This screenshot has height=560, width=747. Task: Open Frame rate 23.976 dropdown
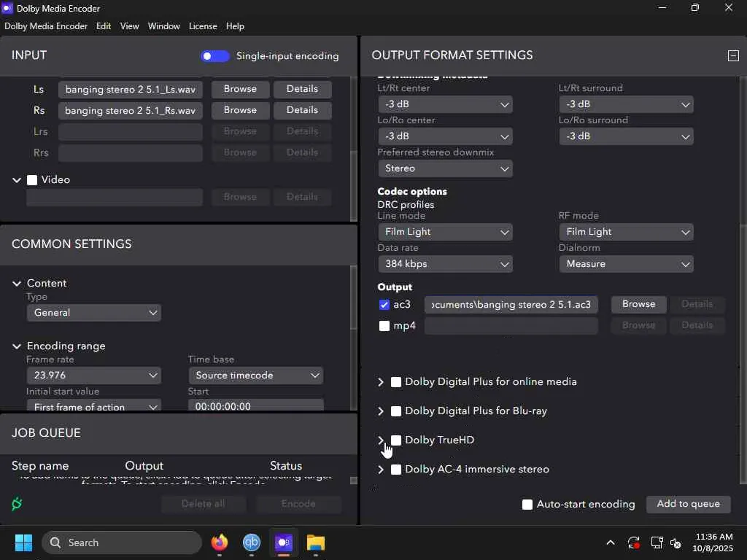click(94, 376)
